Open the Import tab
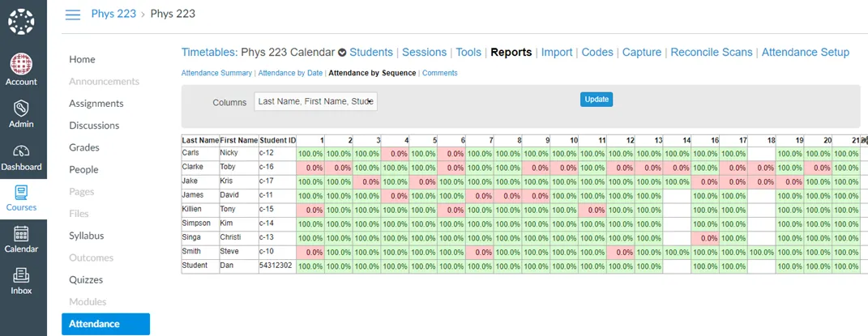The width and height of the screenshot is (868, 336). 556,52
